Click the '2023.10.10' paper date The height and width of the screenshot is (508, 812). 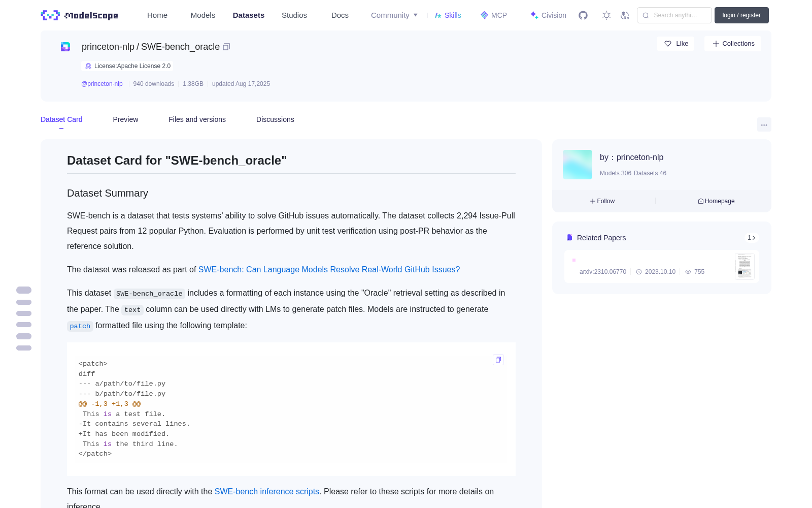[x=660, y=272]
